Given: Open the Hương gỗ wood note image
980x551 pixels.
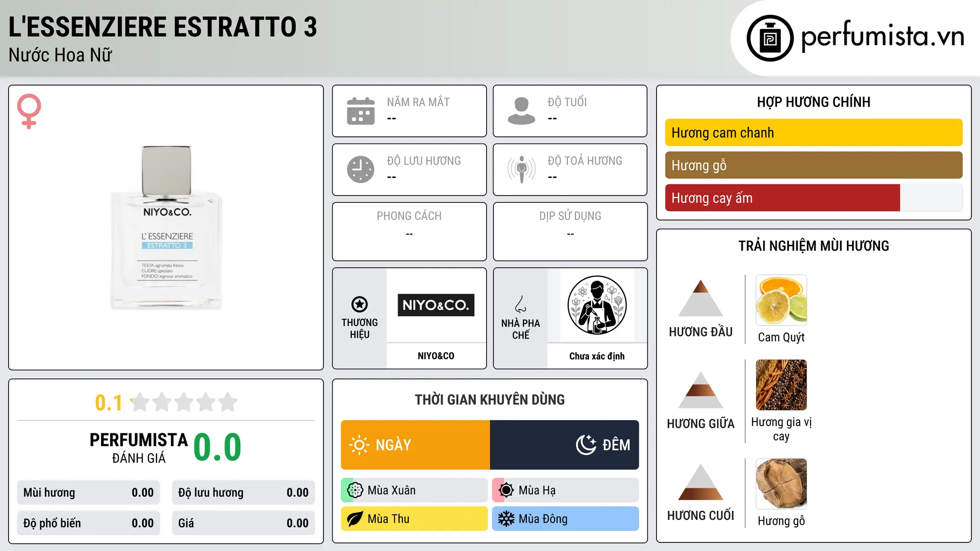Looking at the screenshot, I should 781,484.
